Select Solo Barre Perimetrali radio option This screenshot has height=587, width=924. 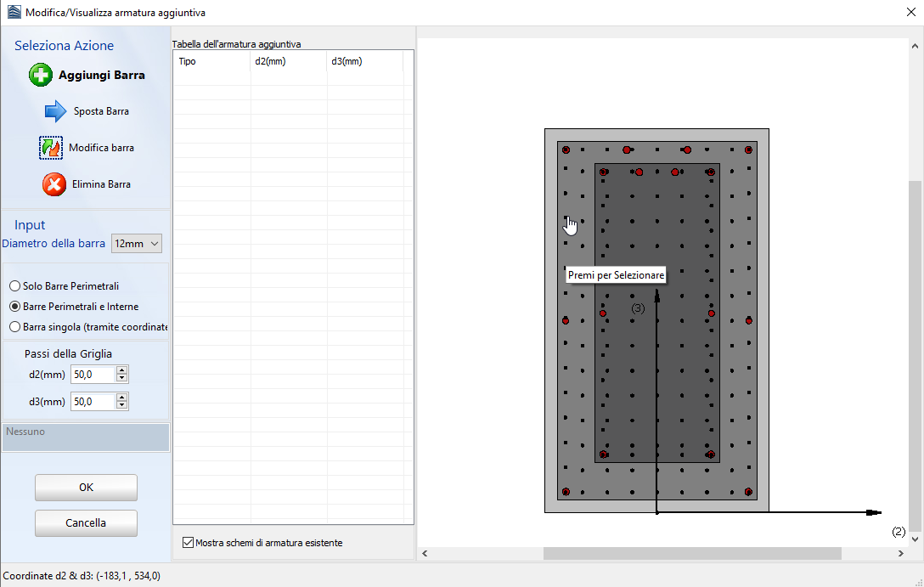tap(14, 286)
